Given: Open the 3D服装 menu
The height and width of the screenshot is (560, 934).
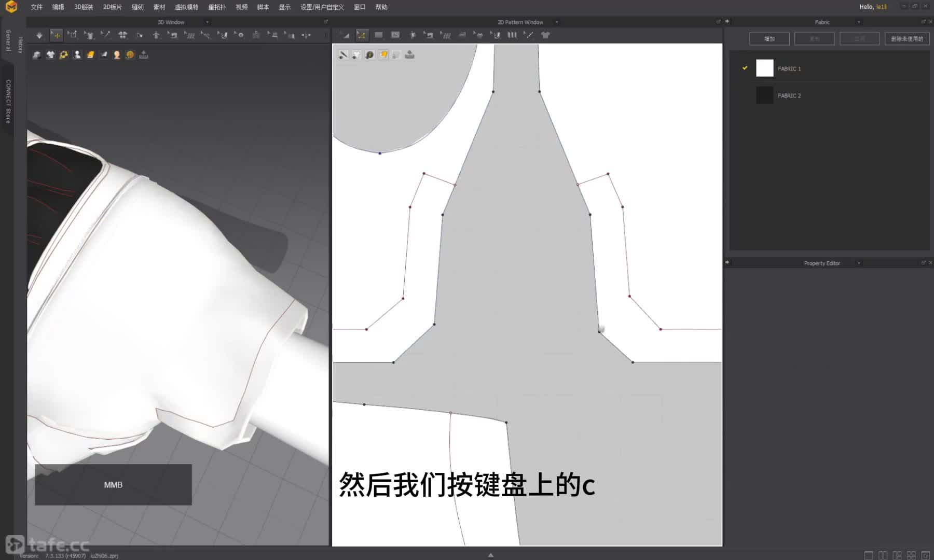Looking at the screenshot, I should [x=84, y=7].
